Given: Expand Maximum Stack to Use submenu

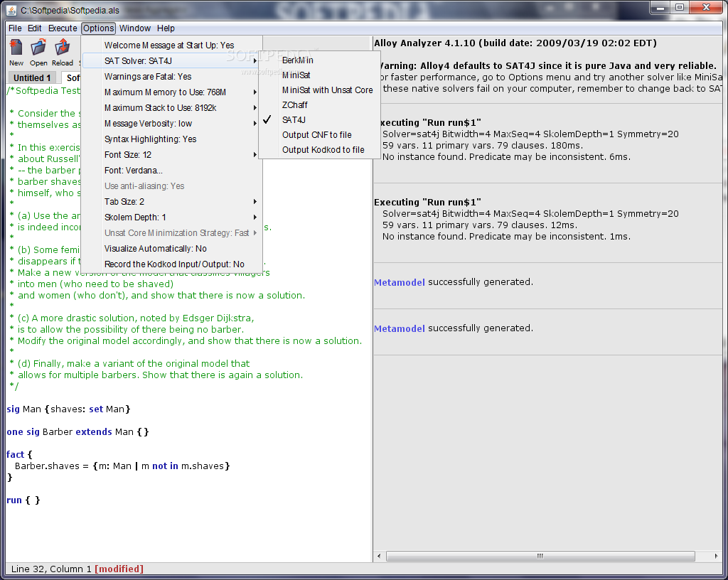Looking at the screenshot, I should tap(172, 107).
